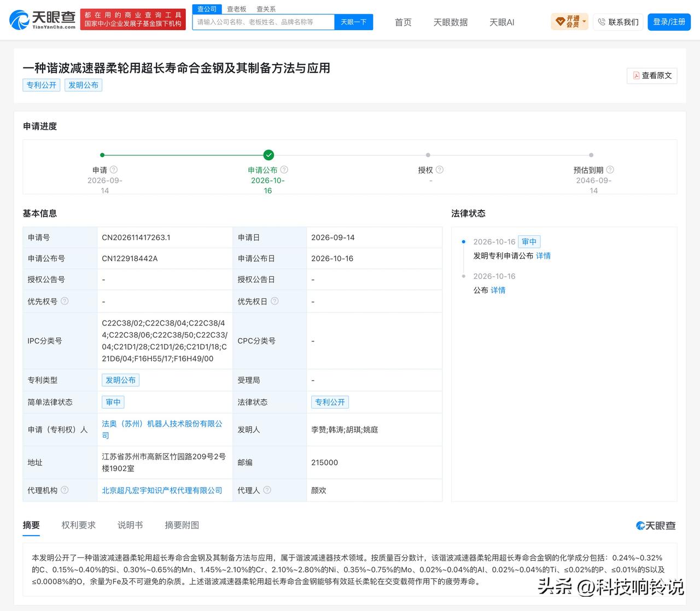Click the 专利公开 tag under the title
The image size is (700, 611).
(42, 85)
